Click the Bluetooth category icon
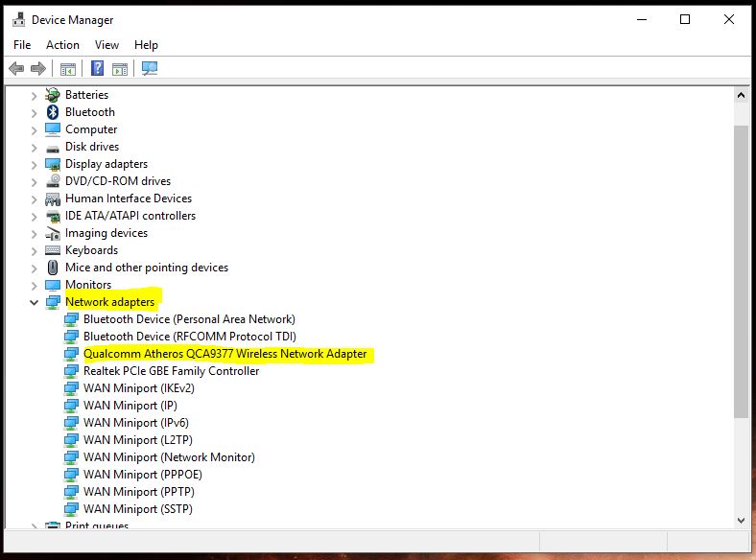This screenshot has width=756, height=560. (x=53, y=112)
